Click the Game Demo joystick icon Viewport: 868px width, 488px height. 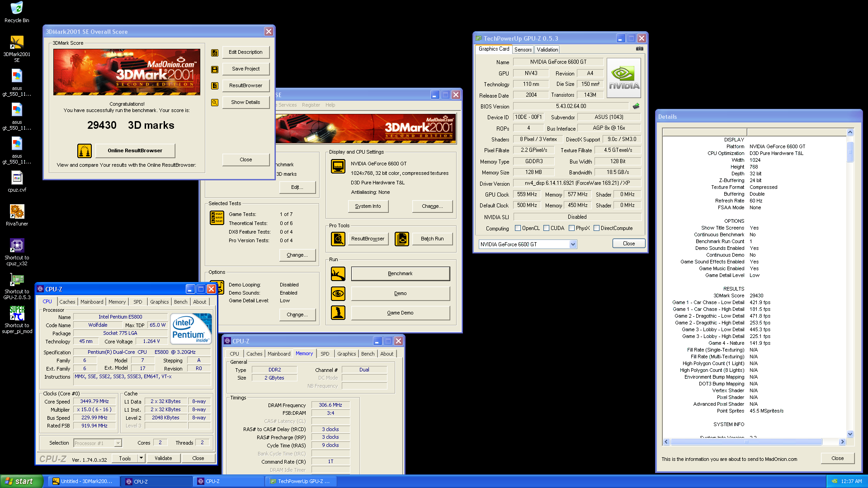338,313
